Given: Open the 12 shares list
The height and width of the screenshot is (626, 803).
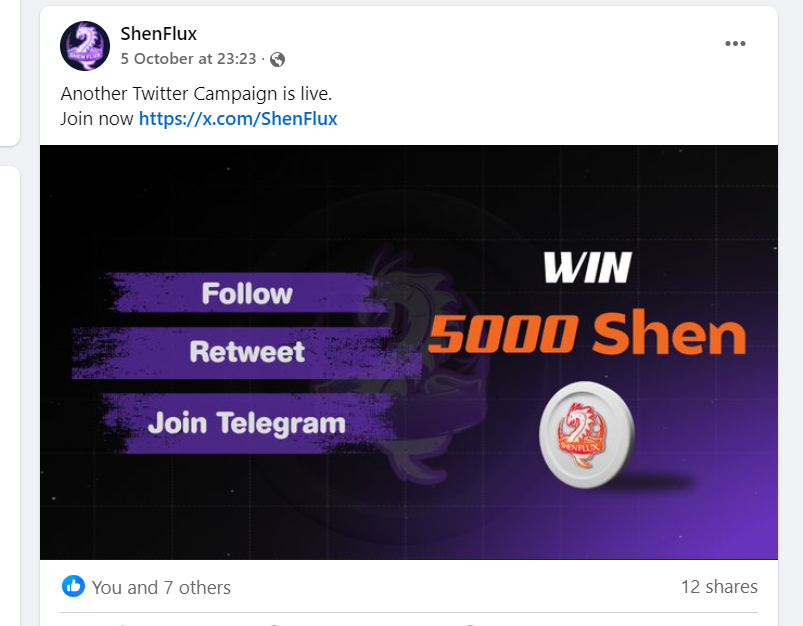Looking at the screenshot, I should point(719,587).
